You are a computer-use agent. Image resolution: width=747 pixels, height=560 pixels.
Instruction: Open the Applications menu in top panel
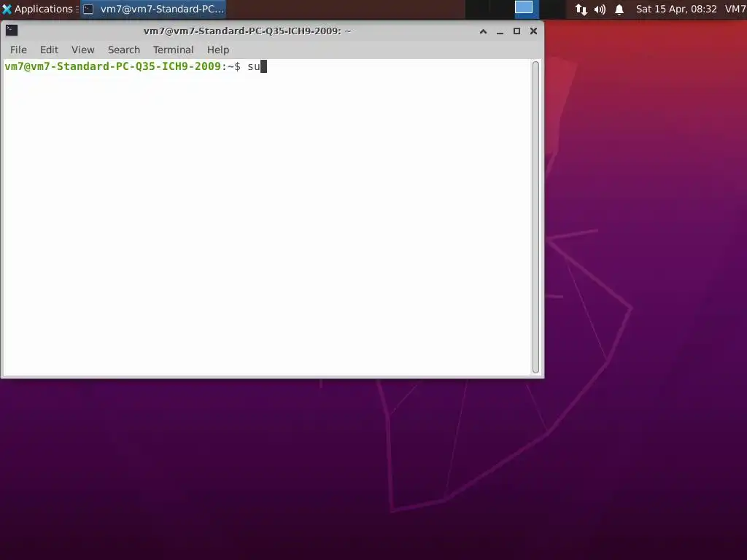40,9
